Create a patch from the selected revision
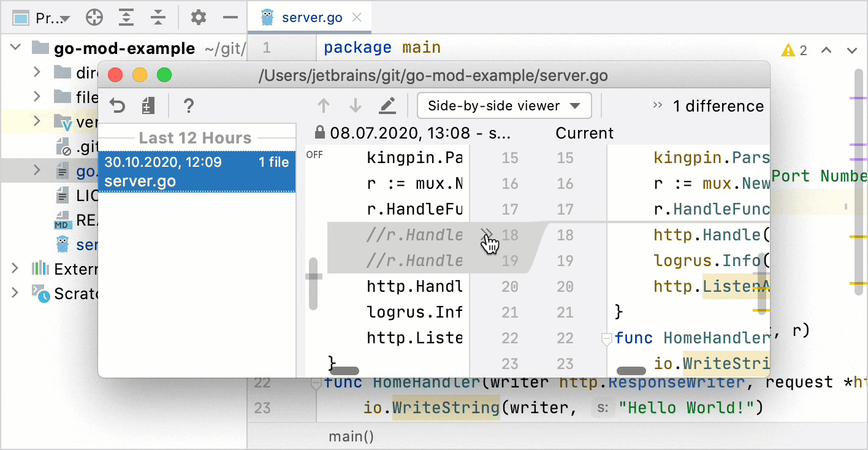This screenshot has height=450, width=868. tap(147, 105)
